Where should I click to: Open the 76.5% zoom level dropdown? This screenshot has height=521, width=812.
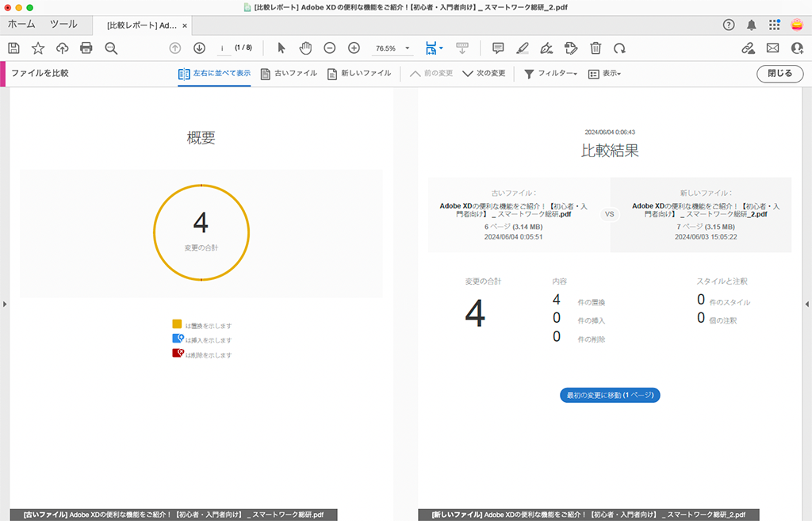point(393,48)
